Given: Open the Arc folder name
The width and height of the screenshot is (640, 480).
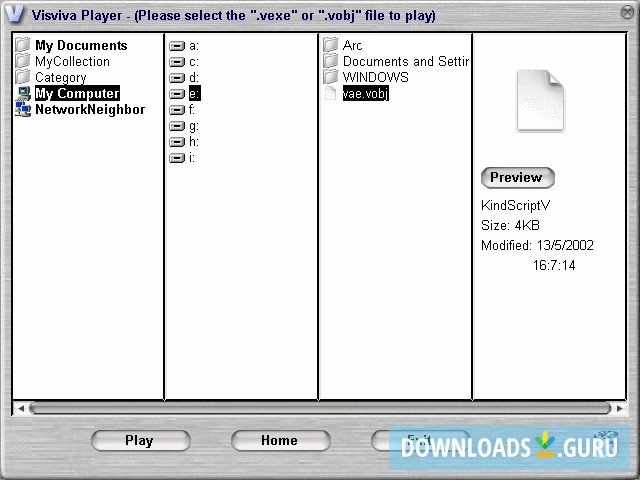Looking at the screenshot, I should (x=352, y=45).
